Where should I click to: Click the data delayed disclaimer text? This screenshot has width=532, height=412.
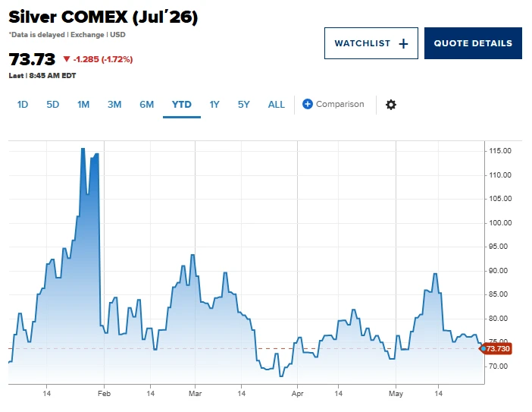pyautogui.click(x=67, y=35)
